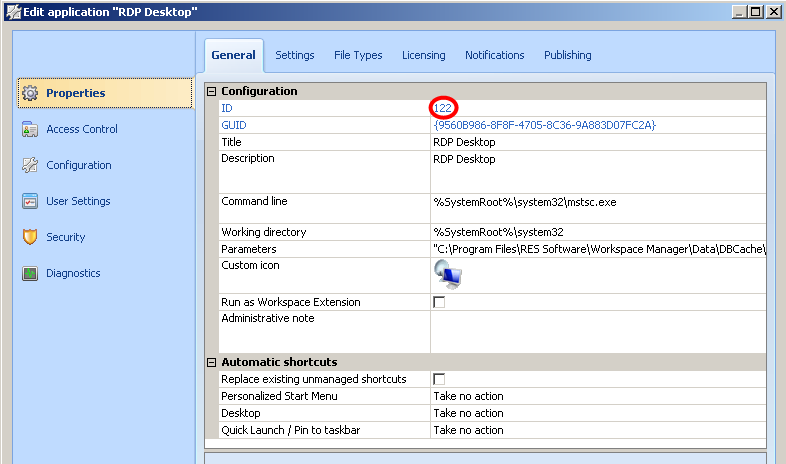Click the Configuration wrench icon
Screen dimensions: 786x464
coord(30,165)
